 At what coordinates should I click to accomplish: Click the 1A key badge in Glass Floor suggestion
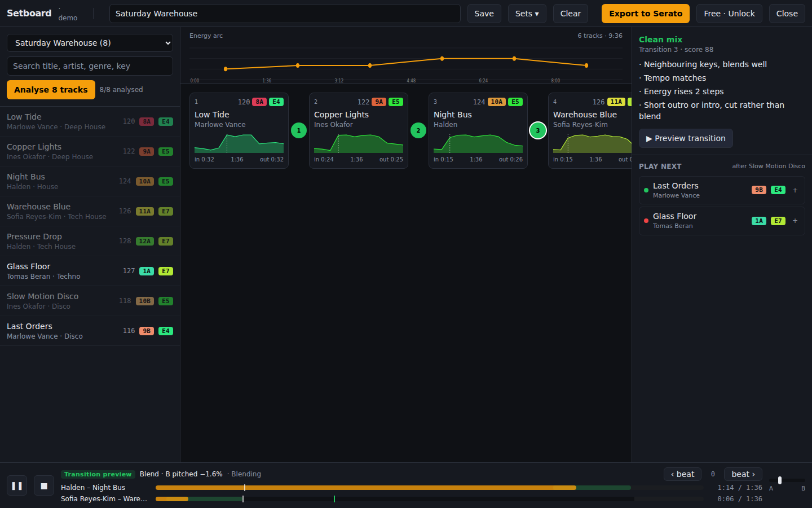(x=759, y=221)
